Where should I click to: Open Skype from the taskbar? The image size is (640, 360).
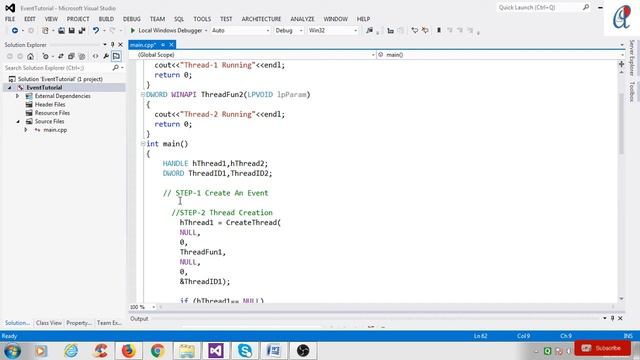pyautogui.click(x=245, y=351)
